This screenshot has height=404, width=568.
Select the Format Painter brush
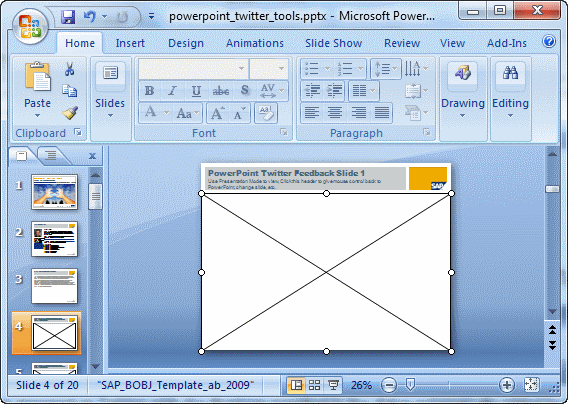pyautogui.click(x=70, y=113)
